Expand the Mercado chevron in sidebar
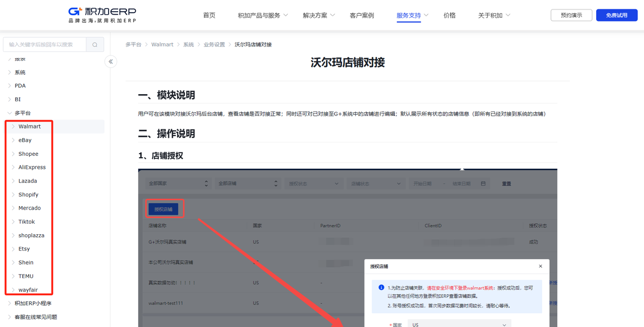The width and height of the screenshot is (644, 327). [14, 208]
